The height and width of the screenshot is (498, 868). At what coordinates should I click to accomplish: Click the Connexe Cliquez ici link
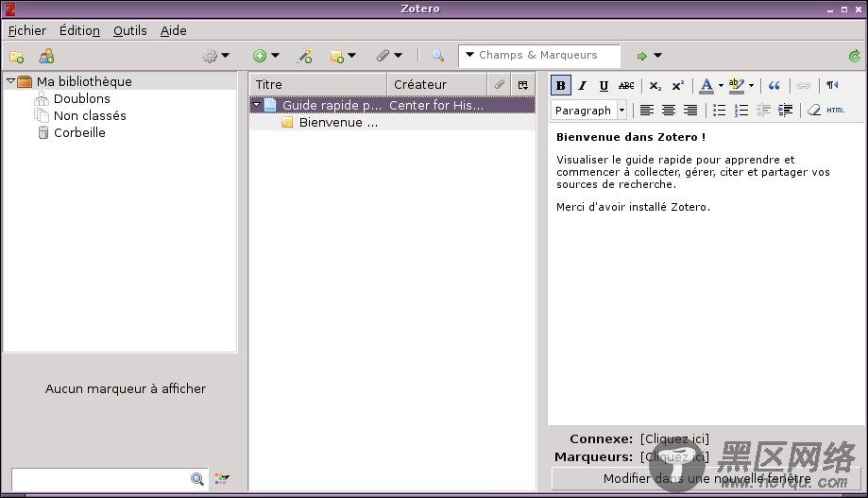(674, 438)
